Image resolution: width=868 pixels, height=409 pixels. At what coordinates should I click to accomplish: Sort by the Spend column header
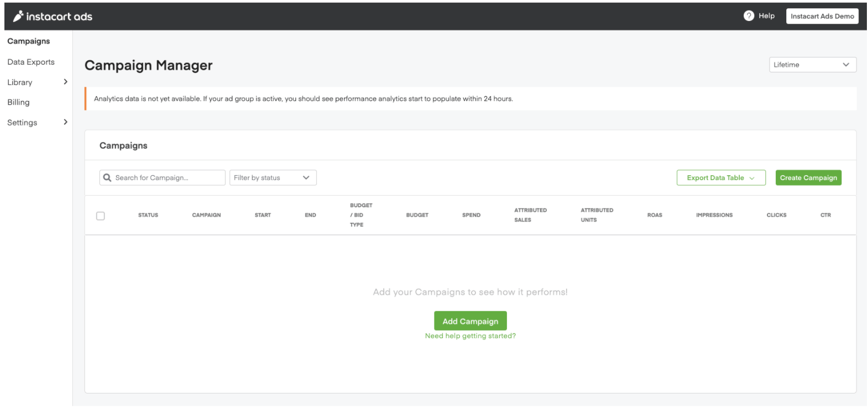pos(471,215)
